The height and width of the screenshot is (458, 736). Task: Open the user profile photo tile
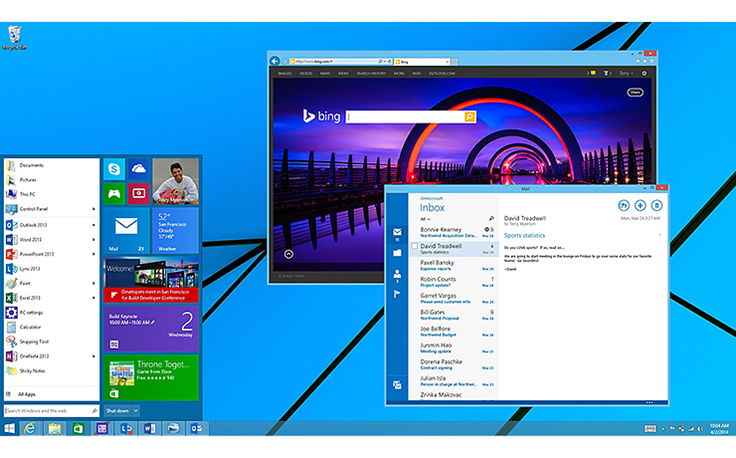pyautogui.click(x=175, y=181)
